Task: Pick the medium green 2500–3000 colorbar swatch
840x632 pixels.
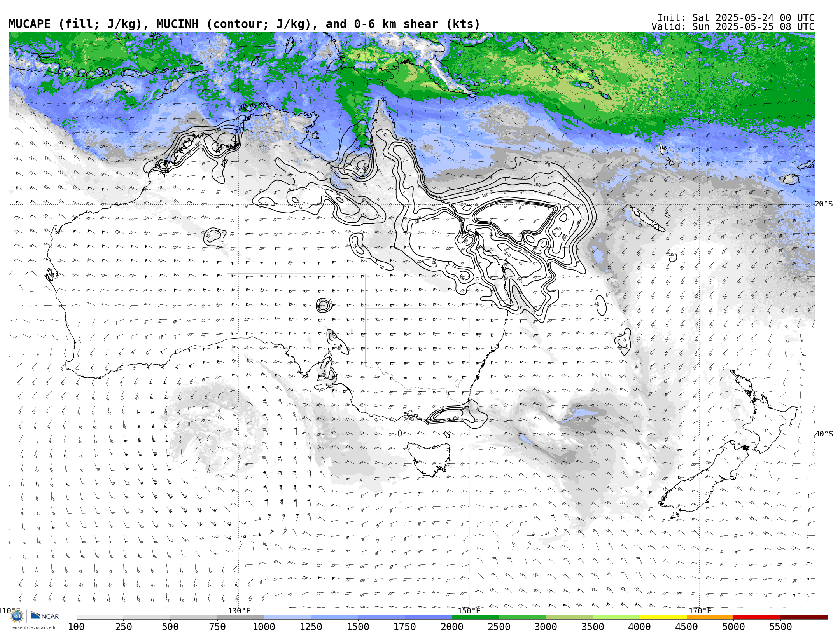Action: tap(522, 617)
